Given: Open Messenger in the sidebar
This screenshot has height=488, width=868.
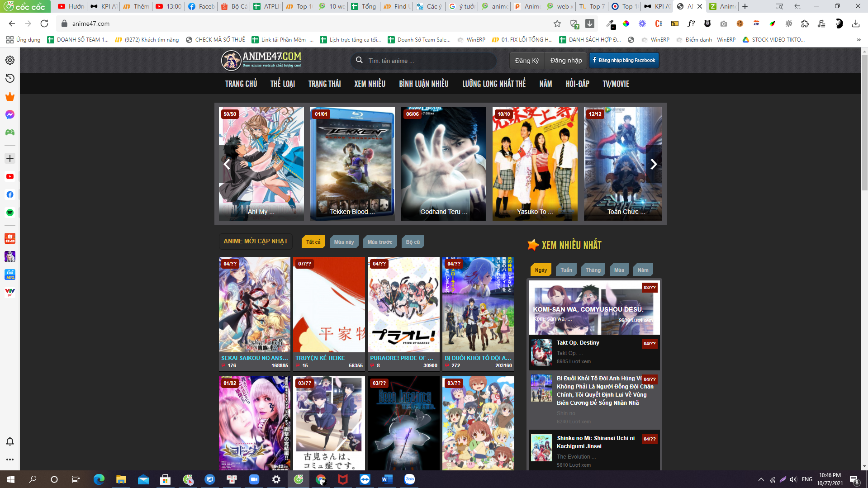Looking at the screenshot, I should 10,114.
